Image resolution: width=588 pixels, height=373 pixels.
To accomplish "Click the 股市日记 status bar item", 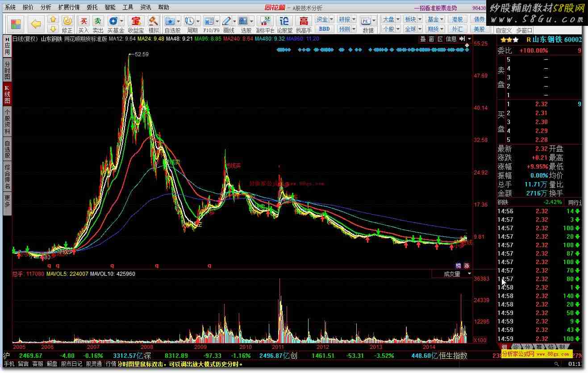I will [x=71, y=364].
